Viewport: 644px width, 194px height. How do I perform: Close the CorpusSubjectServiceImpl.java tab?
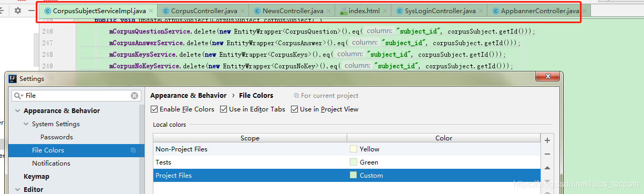pyautogui.click(x=151, y=11)
